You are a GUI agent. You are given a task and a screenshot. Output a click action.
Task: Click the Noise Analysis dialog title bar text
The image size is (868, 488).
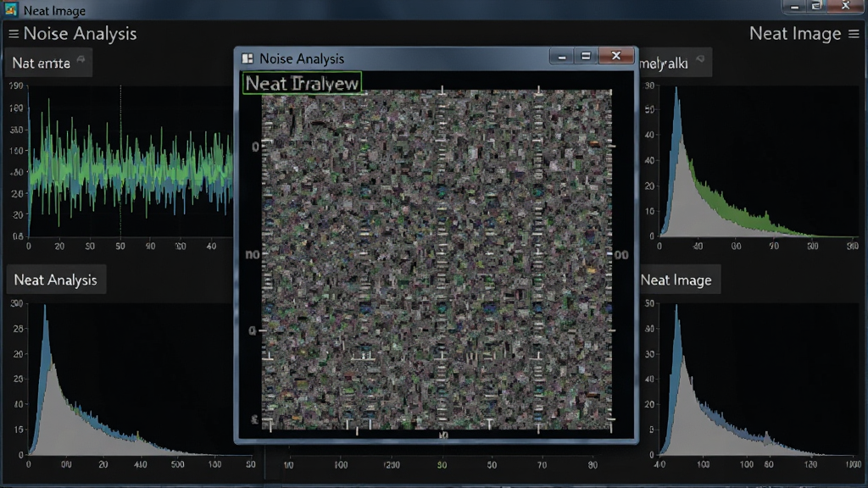tap(302, 58)
